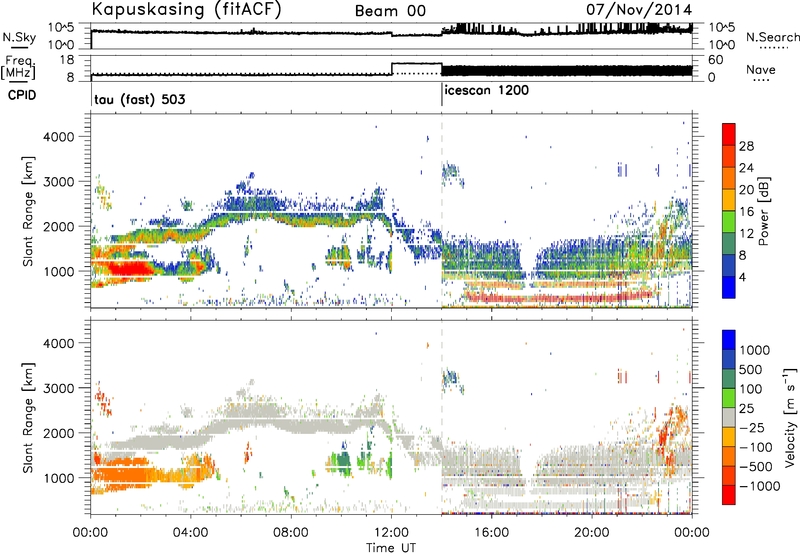Click the 'Kapuskasing (fitACF)' title text
The image size is (800, 554).
[186, 9]
